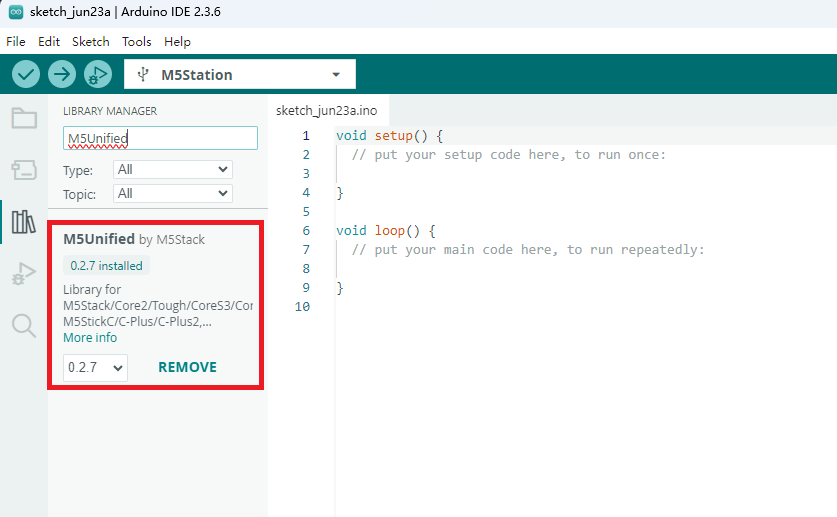Open the Sketchbook folder sidebar icon
The width and height of the screenshot is (837, 517).
pos(24,118)
